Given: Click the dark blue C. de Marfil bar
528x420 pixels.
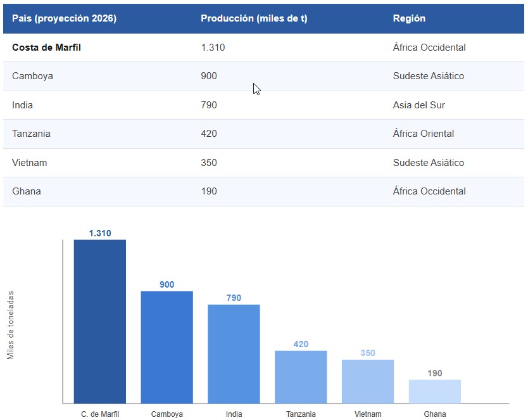Looking at the screenshot, I should click(100, 321).
